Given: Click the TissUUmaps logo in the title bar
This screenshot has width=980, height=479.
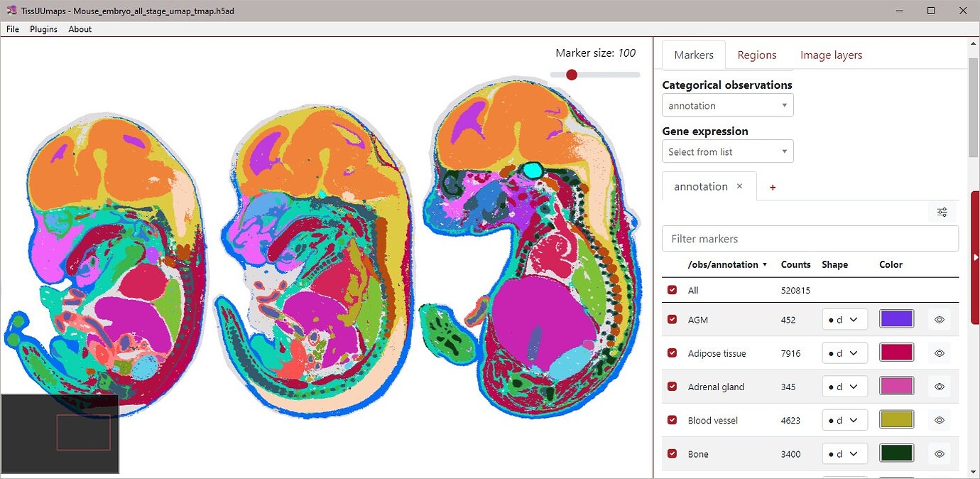Looking at the screenshot, I should 10,11.
